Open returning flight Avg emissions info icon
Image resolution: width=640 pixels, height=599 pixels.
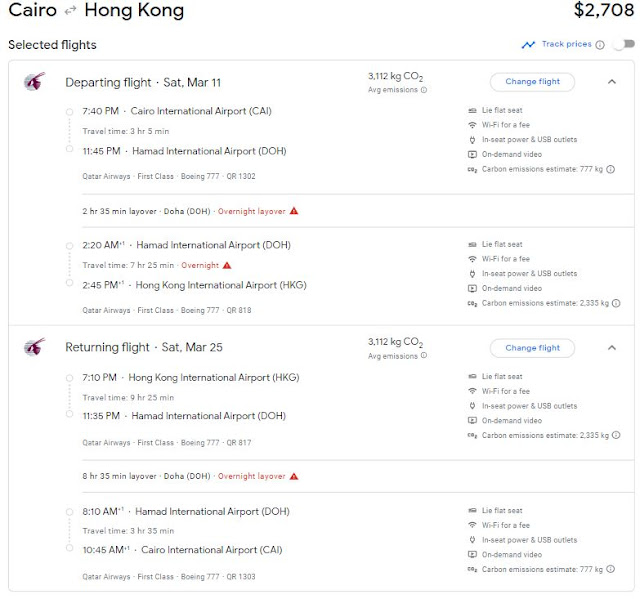coord(424,355)
